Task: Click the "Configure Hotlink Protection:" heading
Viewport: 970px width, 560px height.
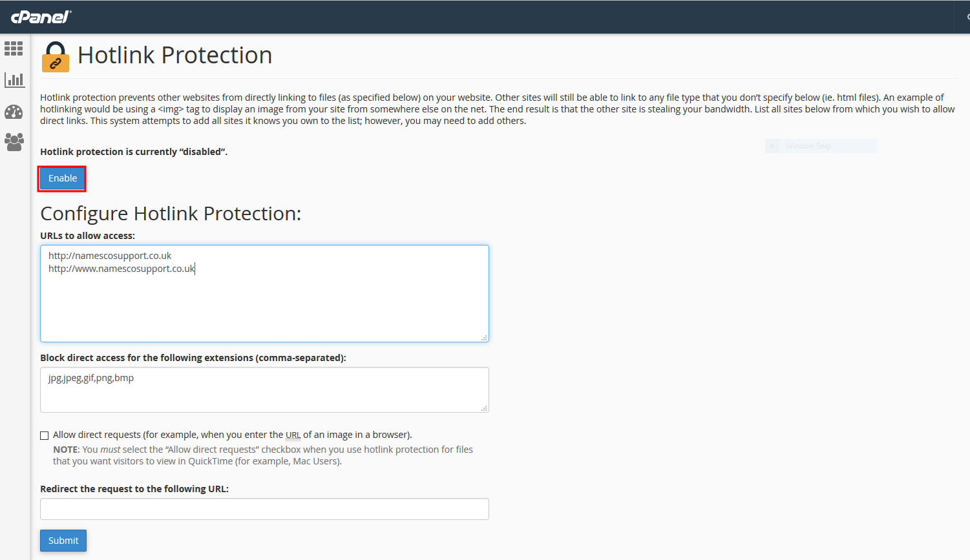Action: point(171,214)
